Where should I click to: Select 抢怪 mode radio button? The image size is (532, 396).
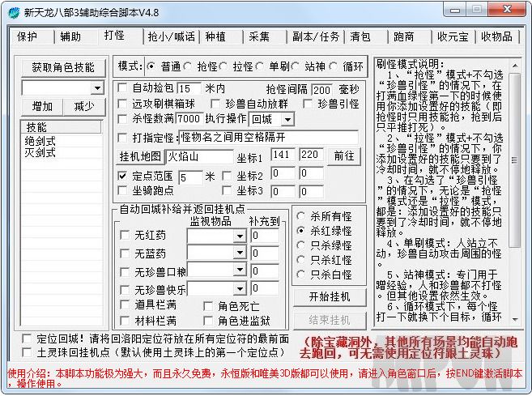click(x=188, y=66)
